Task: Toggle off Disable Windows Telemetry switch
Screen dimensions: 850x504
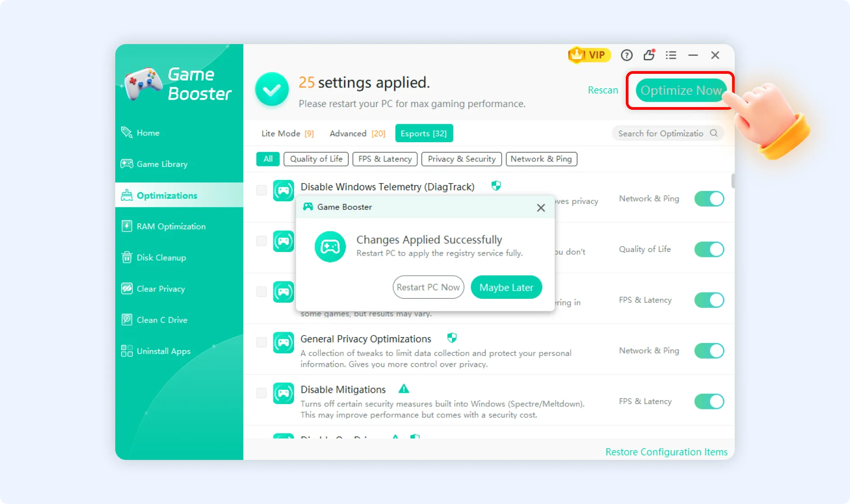Action: tap(709, 198)
